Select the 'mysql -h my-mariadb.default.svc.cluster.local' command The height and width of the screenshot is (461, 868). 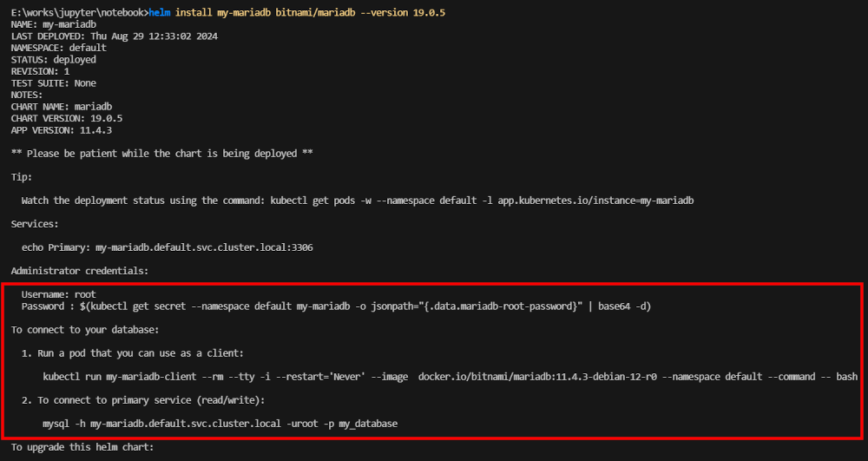coord(220,424)
